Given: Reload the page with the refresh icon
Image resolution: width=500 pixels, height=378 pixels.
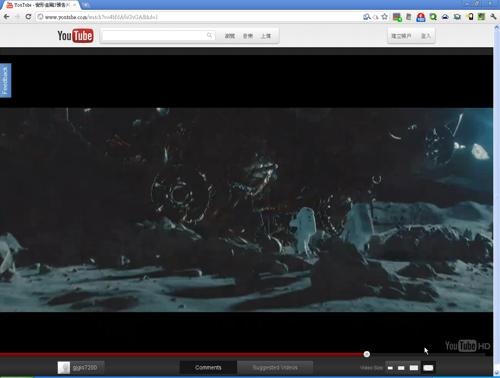Looking at the screenshot, I should [x=28, y=17].
